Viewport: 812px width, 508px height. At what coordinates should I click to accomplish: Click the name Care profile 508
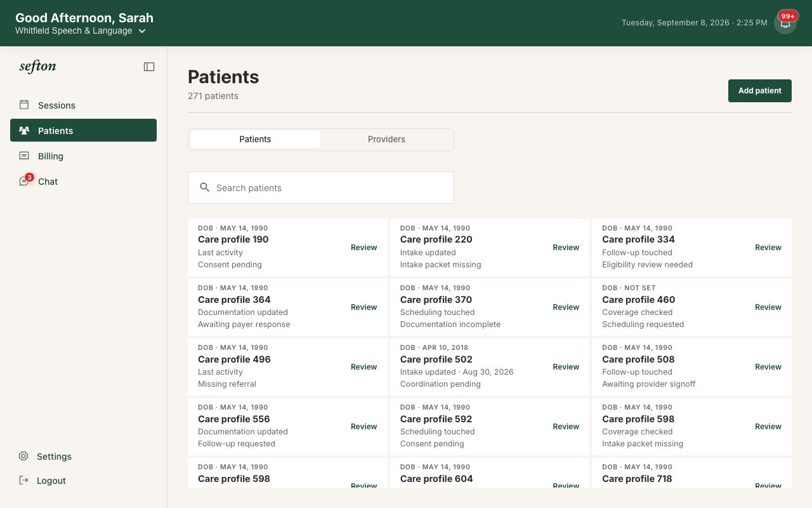[x=638, y=359]
